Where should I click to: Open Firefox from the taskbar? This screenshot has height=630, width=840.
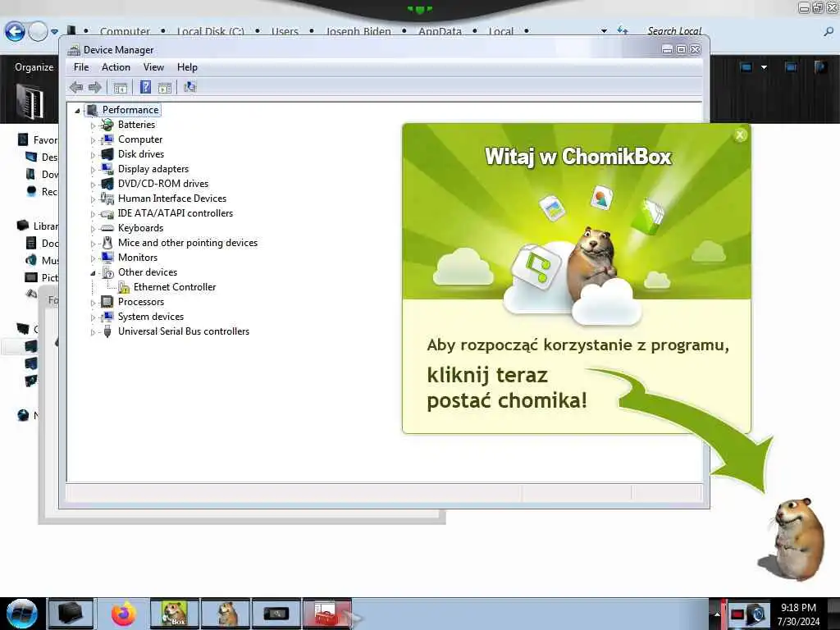tap(124, 614)
